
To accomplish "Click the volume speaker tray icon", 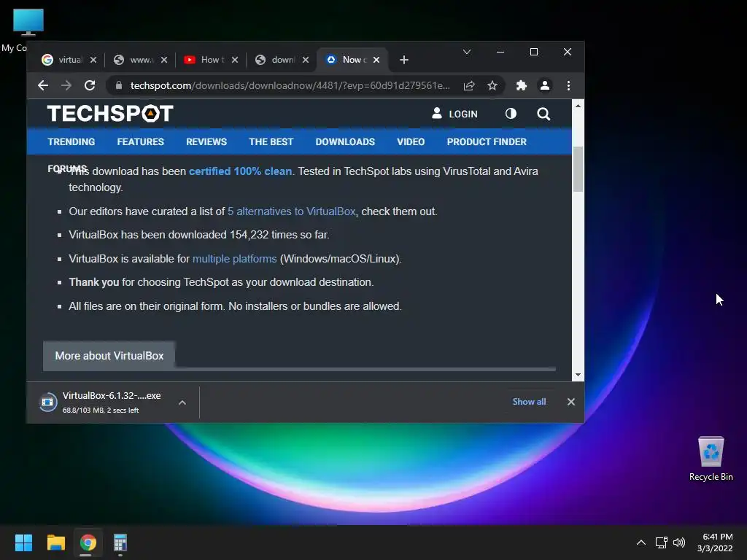I will (x=679, y=542).
